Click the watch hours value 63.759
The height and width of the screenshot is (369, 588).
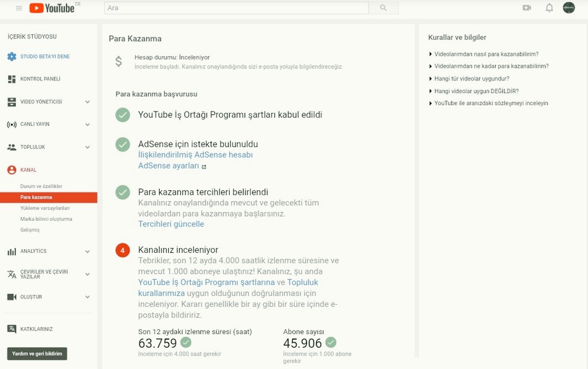point(157,343)
